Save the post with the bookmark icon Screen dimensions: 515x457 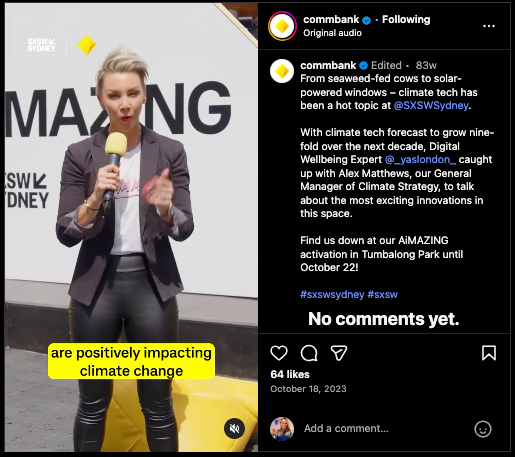pos(489,353)
